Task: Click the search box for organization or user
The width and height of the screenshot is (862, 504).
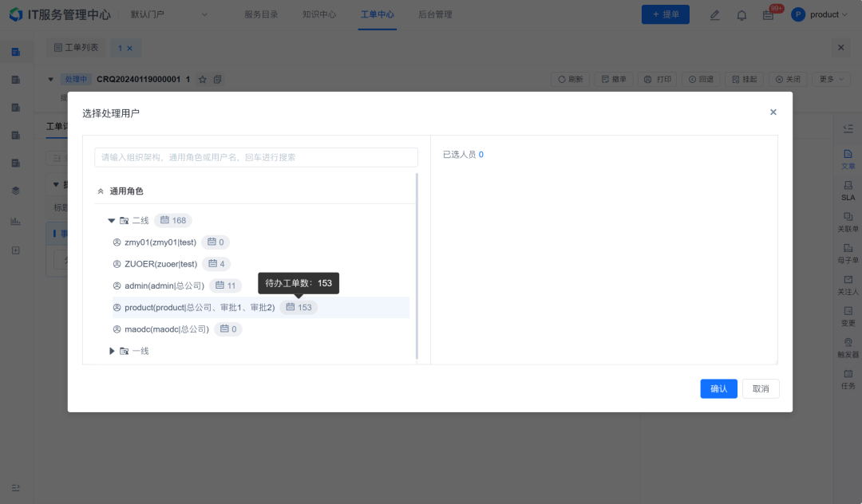Action: [x=256, y=157]
